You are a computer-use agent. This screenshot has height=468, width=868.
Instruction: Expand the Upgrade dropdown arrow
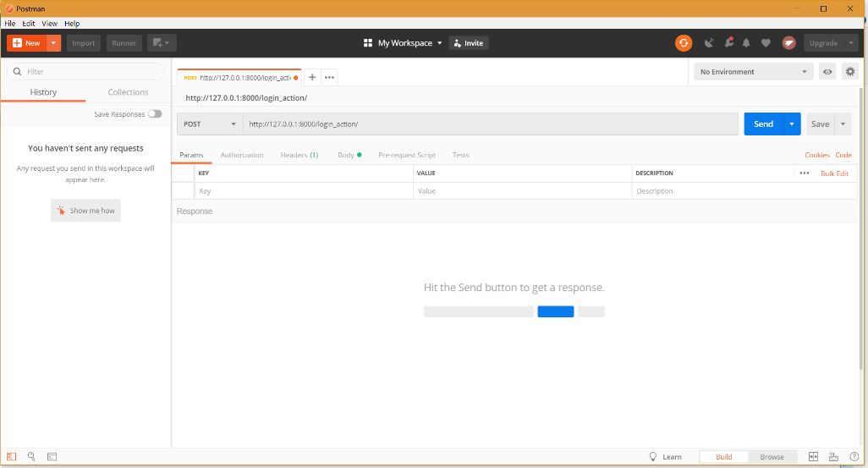851,42
